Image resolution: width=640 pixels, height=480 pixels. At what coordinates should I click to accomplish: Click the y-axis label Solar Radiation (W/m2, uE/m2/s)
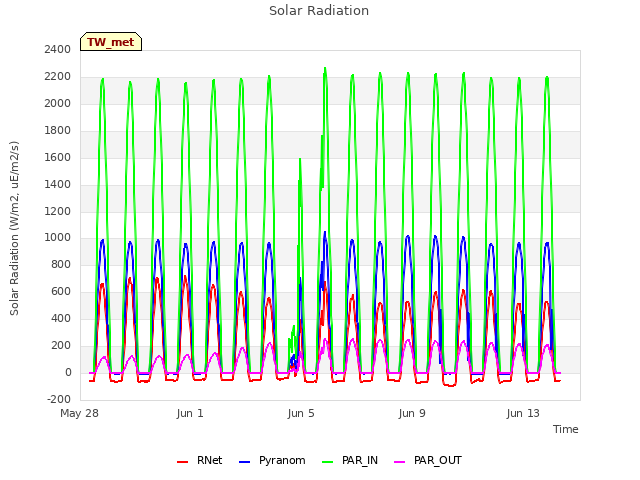(14, 228)
